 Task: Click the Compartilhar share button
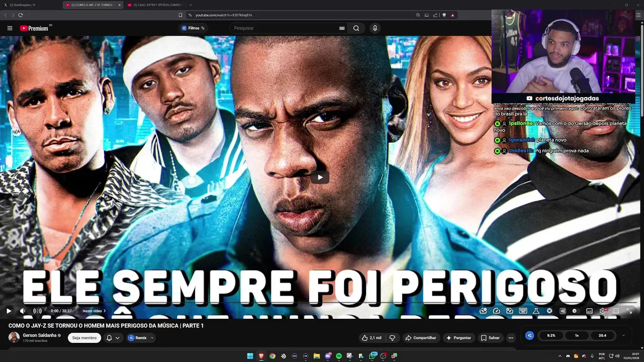(x=421, y=338)
